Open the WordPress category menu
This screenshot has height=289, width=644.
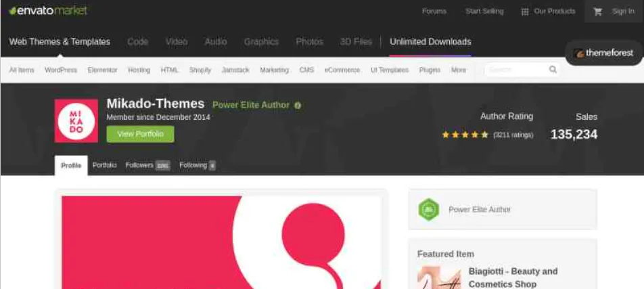tap(61, 70)
